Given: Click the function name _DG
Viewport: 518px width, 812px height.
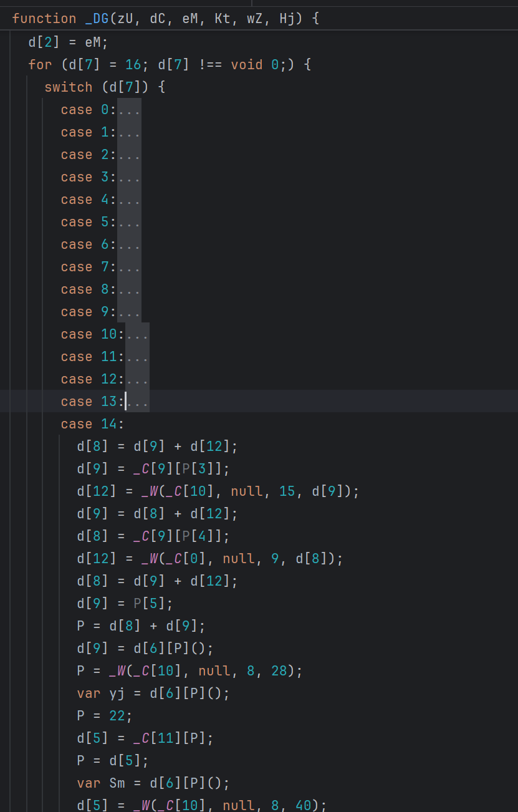Looking at the screenshot, I should [x=97, y=19].
